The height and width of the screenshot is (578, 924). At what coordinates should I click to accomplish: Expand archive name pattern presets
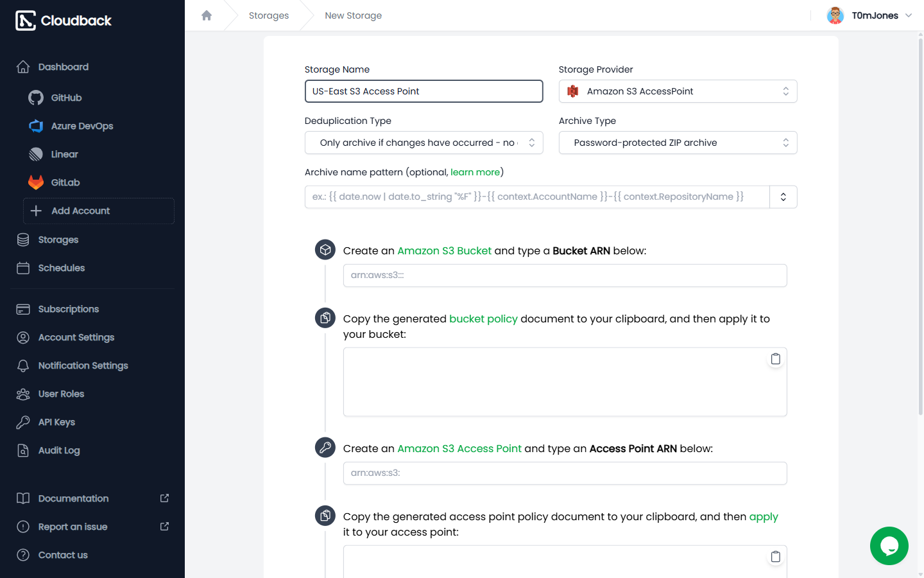click(x=783, y=197)
